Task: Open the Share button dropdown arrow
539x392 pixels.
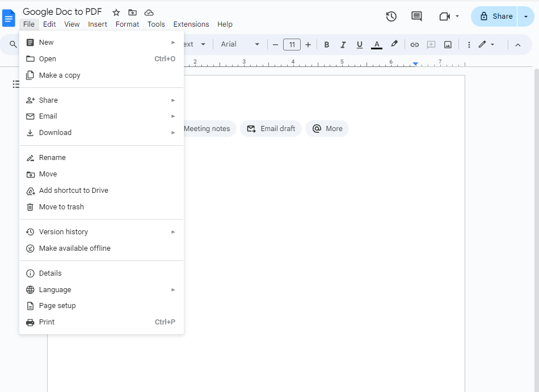Action: (x=525, y=16)
